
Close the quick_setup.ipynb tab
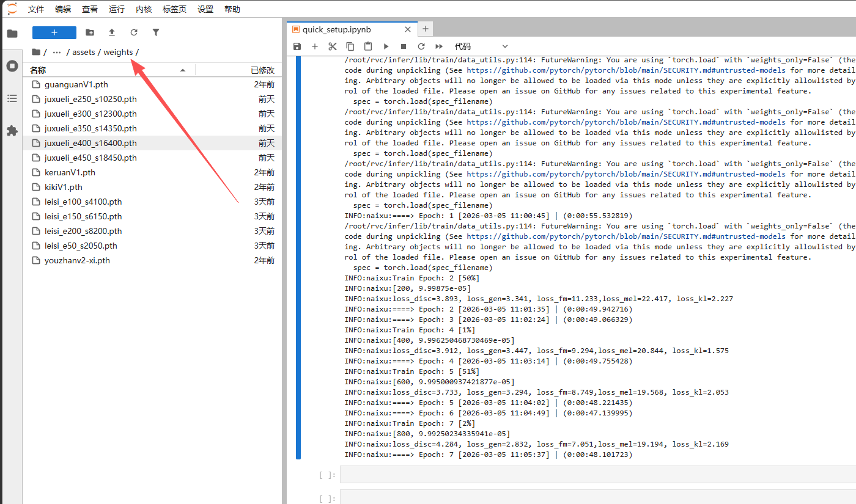pyautogui.click(x=408, y=29)
